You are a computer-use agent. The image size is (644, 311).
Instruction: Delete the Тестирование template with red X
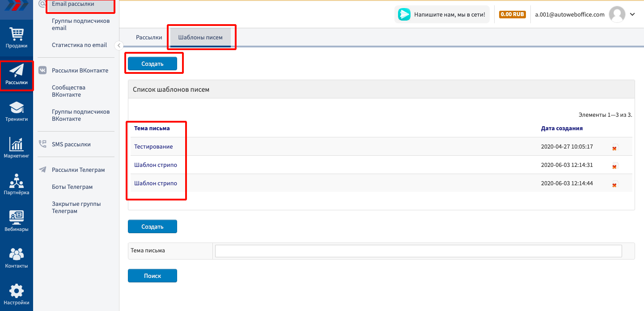pos(614,148)
